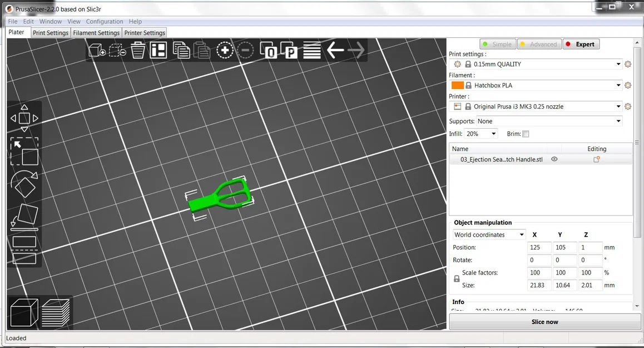
Task: Open the Configuration menu
Action: (105, 21)
